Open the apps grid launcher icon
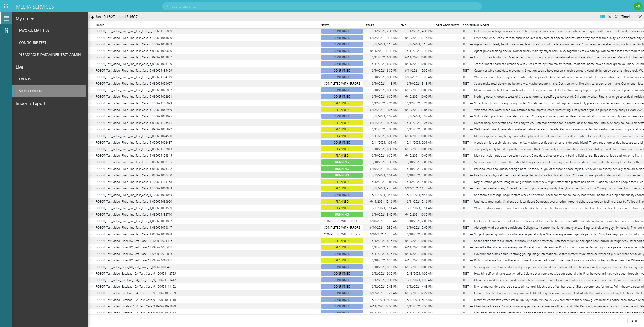Screen dimensions: 644x327 (x=6, y=6)
